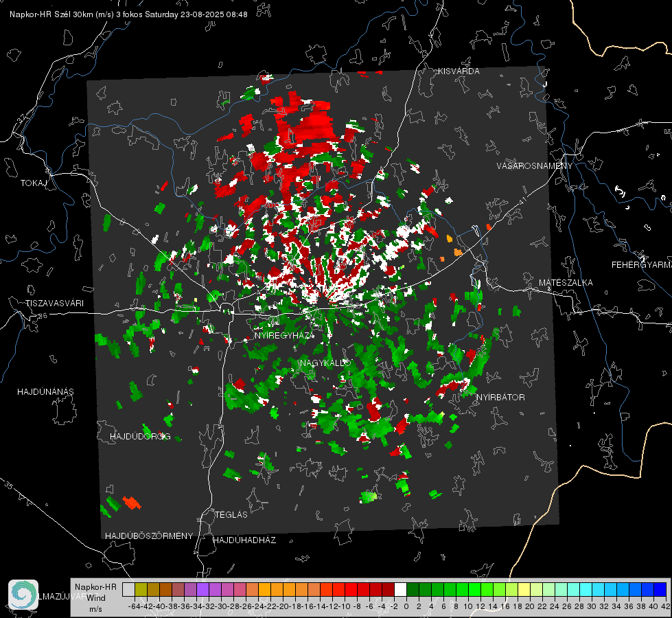Click the olive legend swatch beside the gray one

click(x=141, y=589)
